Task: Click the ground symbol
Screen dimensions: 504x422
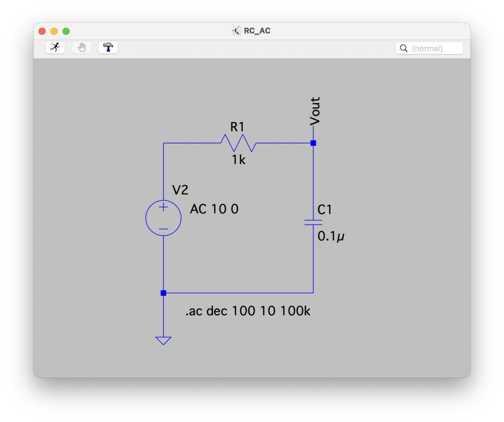Action: (163, 340)
